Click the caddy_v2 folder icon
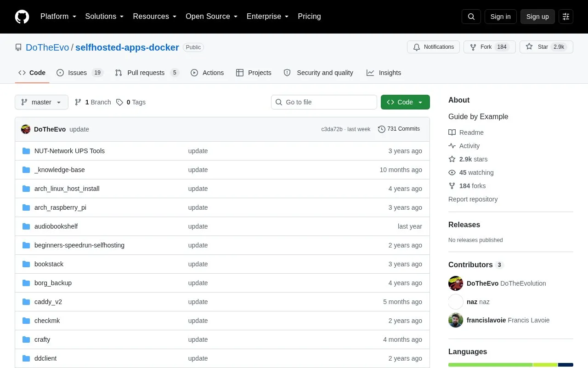Screen dimensions: 588x368 26,302
